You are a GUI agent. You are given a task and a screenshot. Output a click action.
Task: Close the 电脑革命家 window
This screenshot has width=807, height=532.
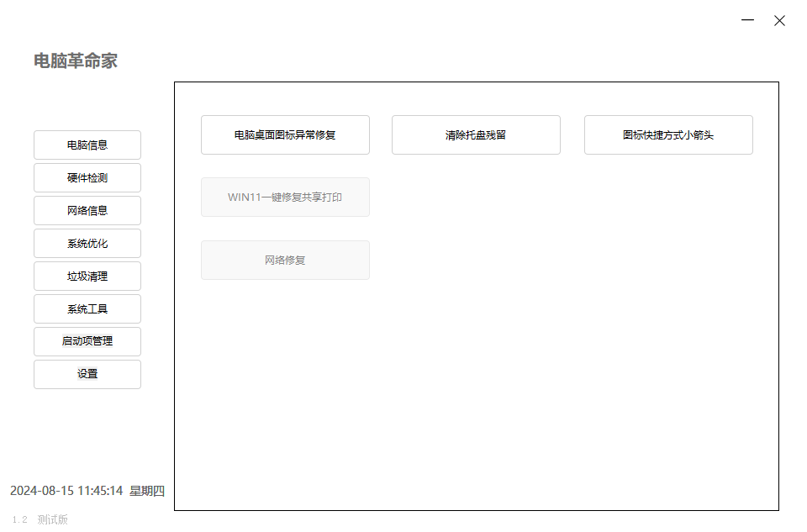point(780,20)
